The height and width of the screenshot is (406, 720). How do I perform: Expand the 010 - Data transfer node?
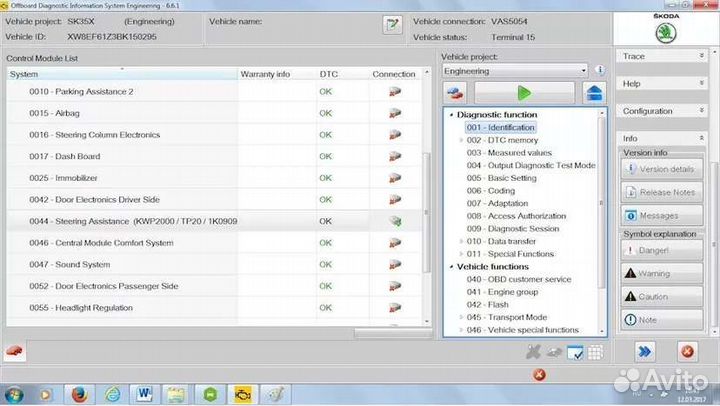click(x=461, y=241)
